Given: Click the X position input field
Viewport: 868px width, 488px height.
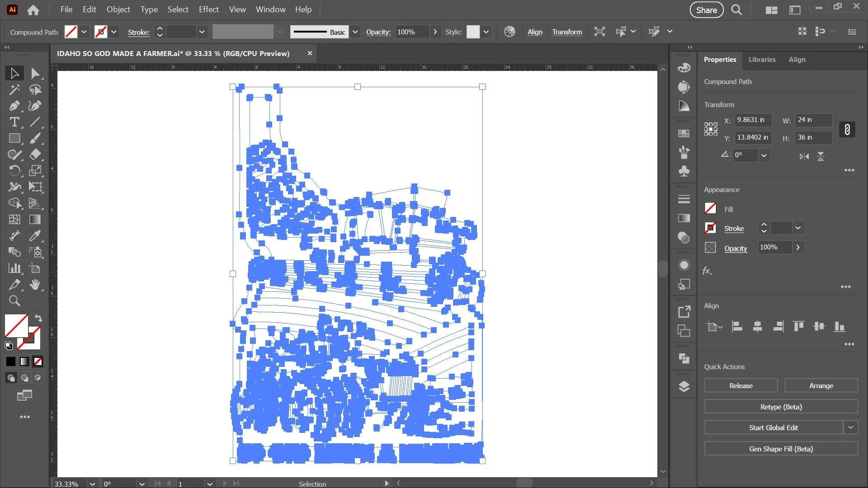Looking at the screenshot, I should click(x=752, y=120).
